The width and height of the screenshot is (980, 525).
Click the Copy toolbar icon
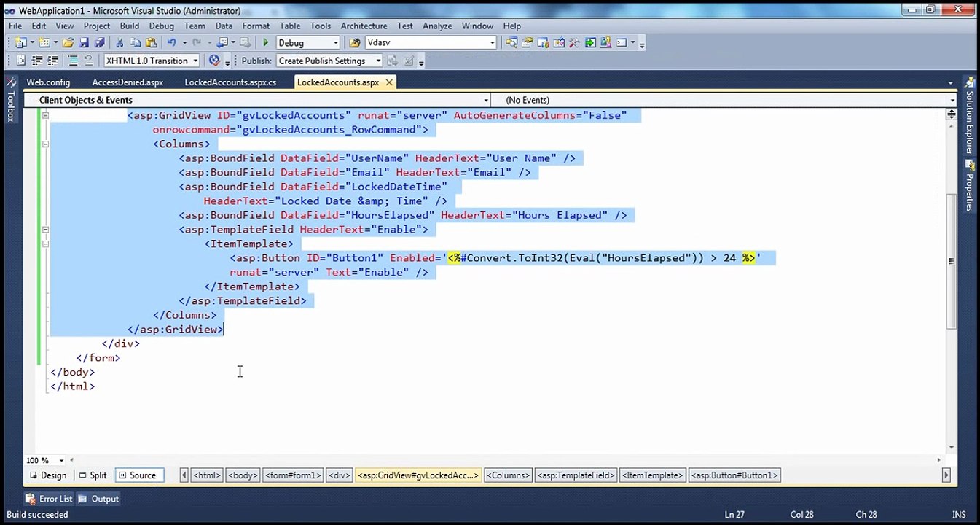136,43
